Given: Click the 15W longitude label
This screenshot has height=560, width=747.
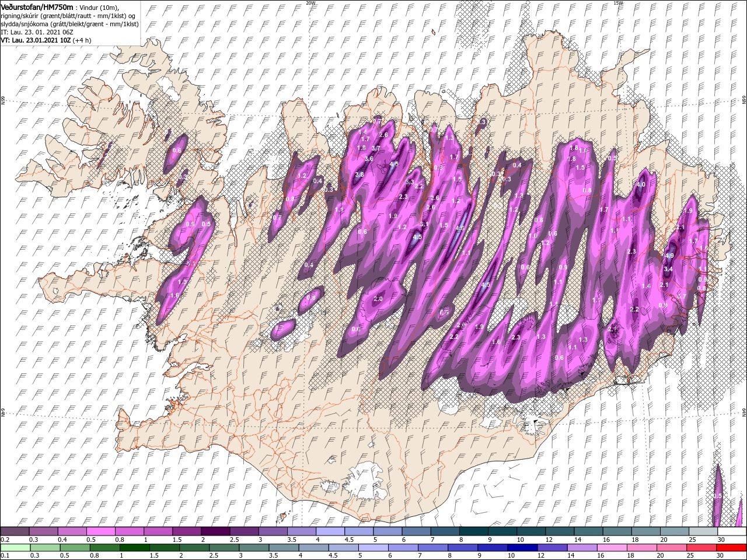Looking at the screenshot, I should (618, 3).
